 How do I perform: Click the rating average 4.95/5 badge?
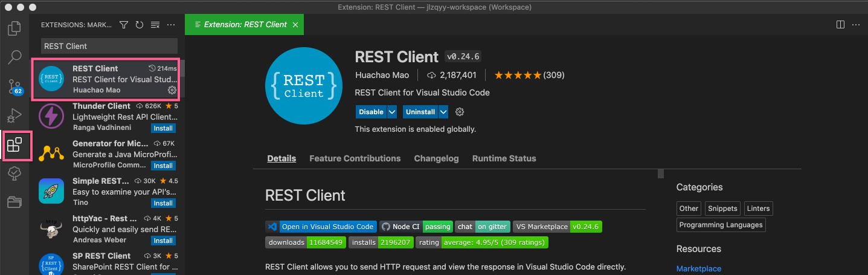click(x=482, y=242)
